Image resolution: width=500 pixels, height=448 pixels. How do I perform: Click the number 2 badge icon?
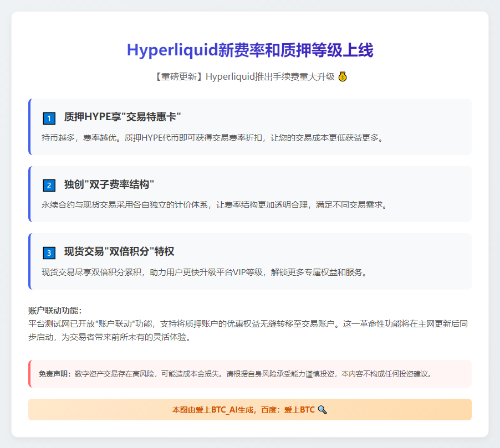(49, 186)
